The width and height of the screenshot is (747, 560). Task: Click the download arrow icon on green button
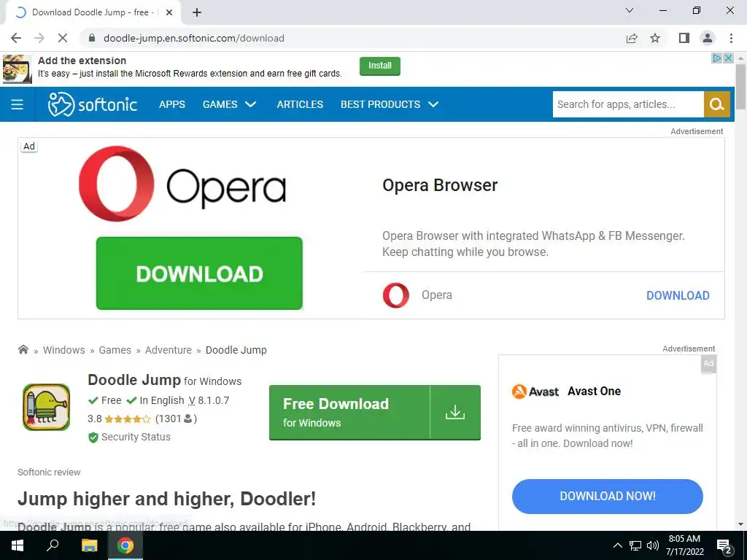pos(455,413)
